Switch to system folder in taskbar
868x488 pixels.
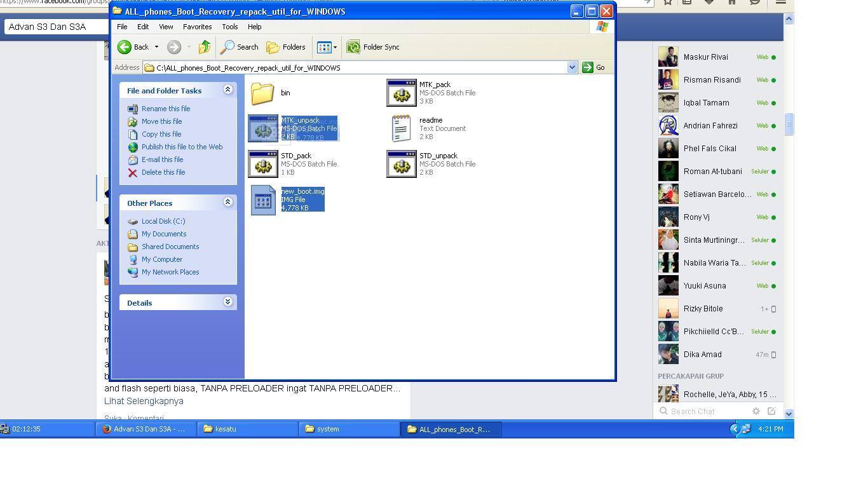tap(349, 429)
